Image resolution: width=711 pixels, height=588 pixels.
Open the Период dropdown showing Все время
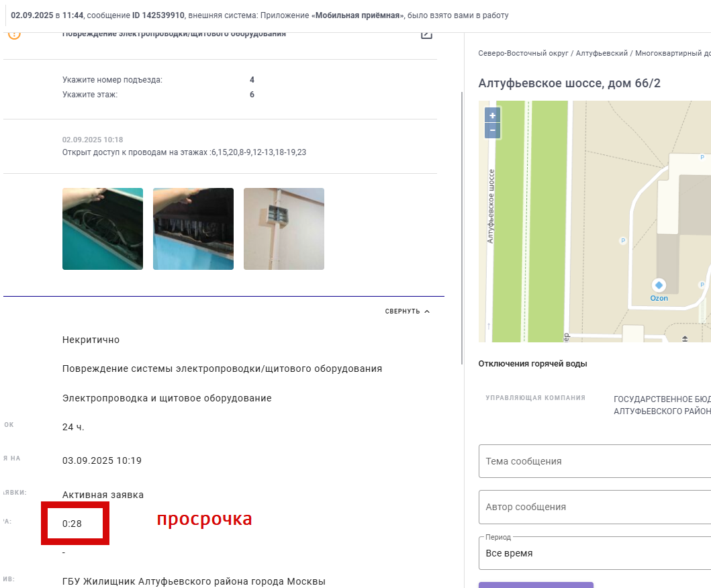coord(594,553)
